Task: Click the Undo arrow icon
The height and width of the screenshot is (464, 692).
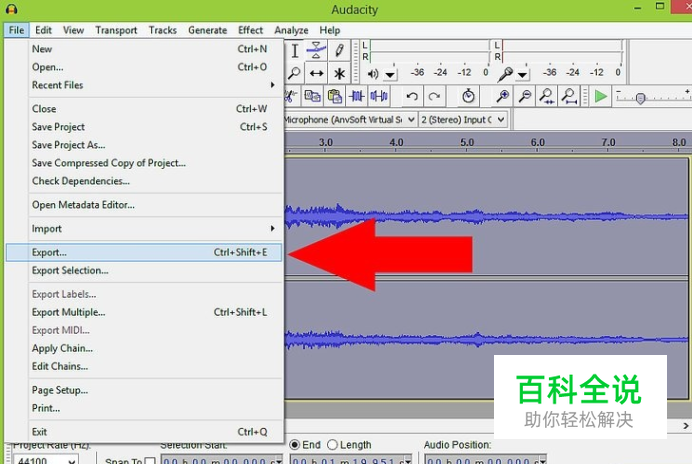Action: (412, 96)
